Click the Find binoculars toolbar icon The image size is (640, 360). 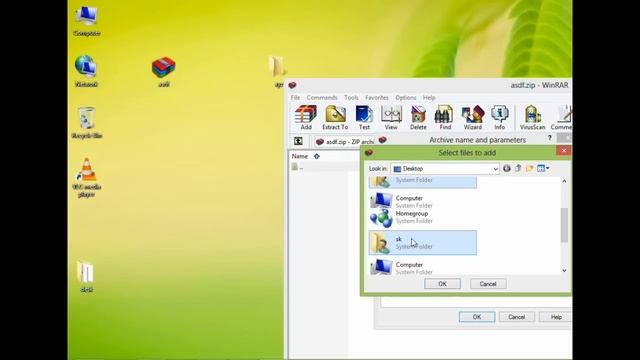(445, 118)
